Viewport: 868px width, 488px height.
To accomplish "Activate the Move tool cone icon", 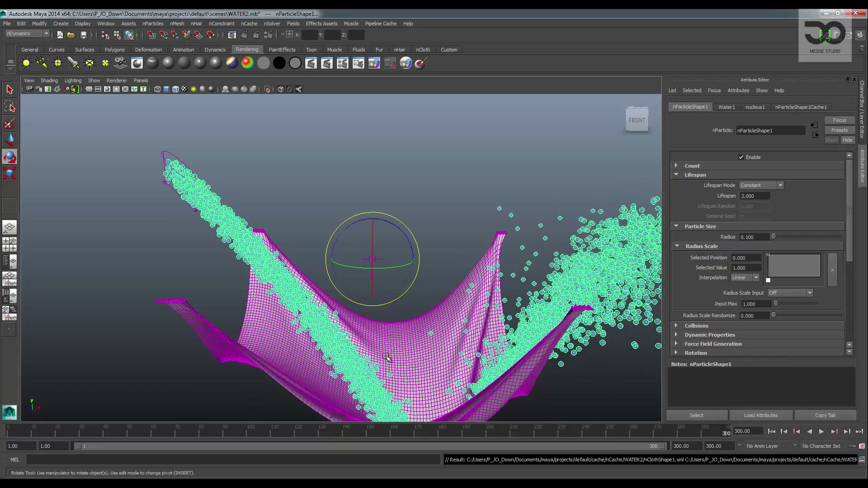I will 9,140.
